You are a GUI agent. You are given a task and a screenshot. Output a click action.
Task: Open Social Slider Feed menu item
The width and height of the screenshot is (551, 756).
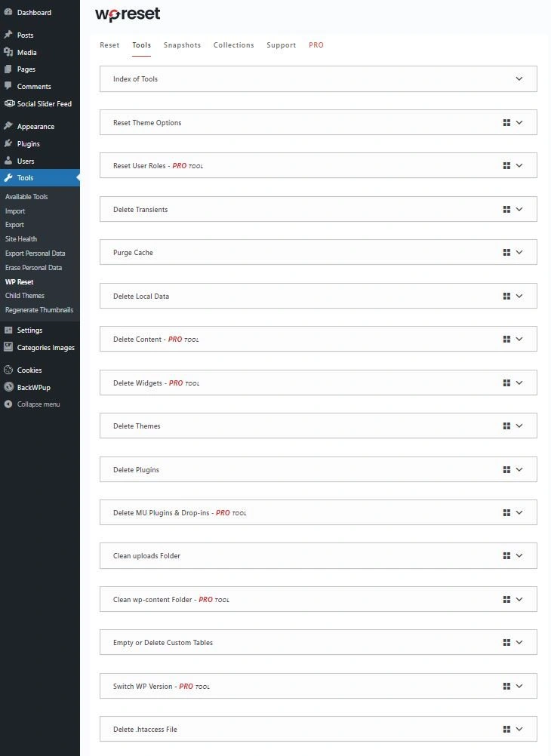(x=44, y=103)
